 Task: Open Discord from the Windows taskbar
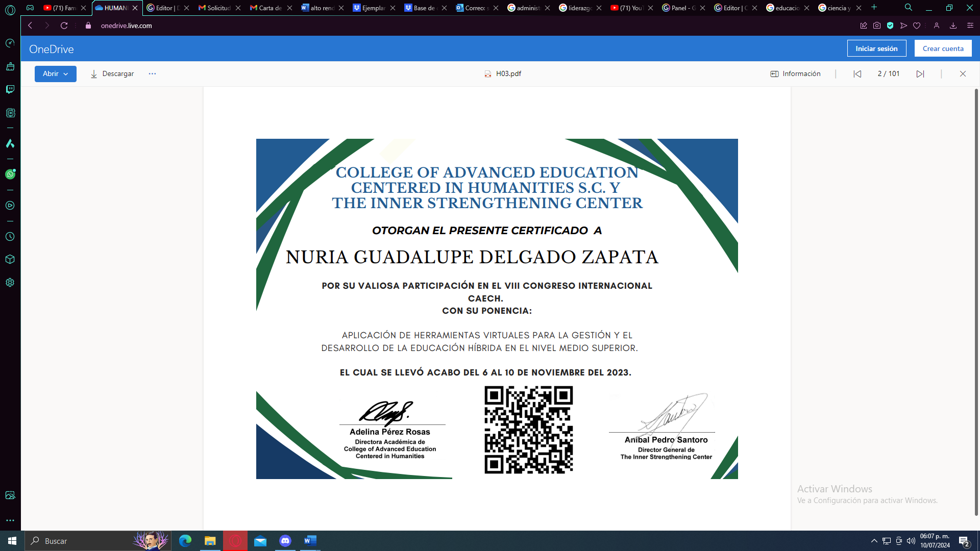(x=285, y=541)
